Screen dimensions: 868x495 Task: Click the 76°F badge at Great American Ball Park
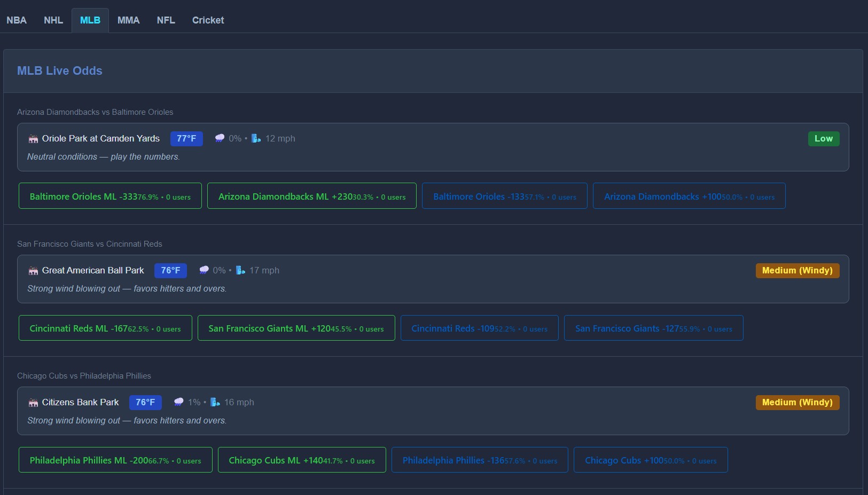click(x=170, y=271)
